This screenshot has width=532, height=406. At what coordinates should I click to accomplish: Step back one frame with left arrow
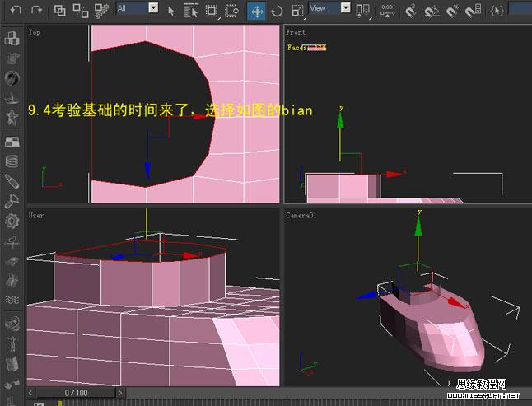click(30, 393)
